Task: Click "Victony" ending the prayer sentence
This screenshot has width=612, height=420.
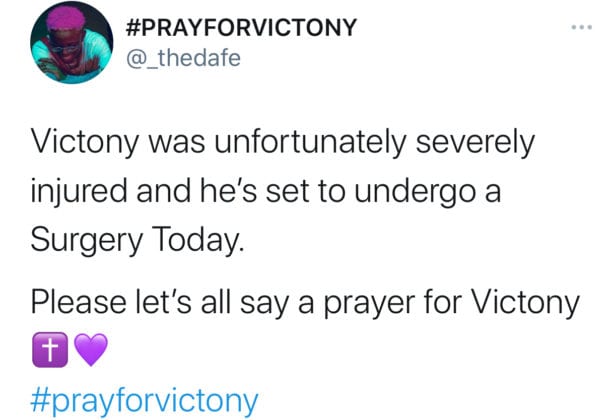Action: (525, 304)
